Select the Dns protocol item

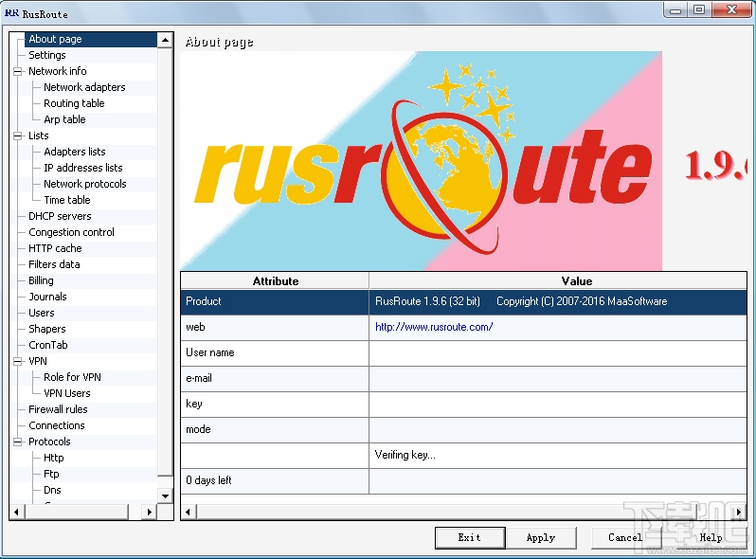(52, 490)
